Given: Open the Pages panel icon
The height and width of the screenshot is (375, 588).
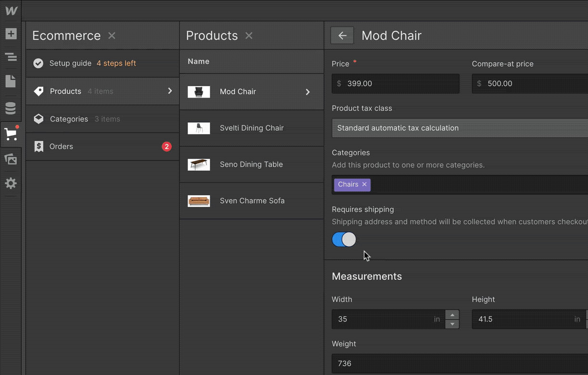Looking at the screenshot, I should (x=11, y=81).
